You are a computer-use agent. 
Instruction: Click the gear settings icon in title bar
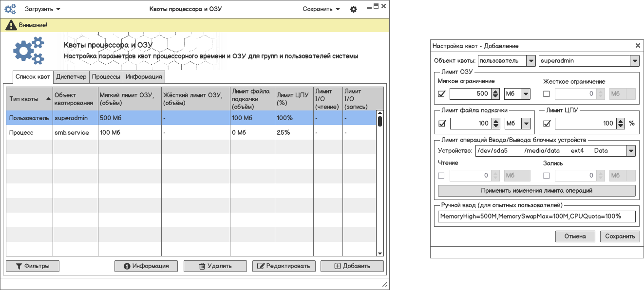point(354,9)
